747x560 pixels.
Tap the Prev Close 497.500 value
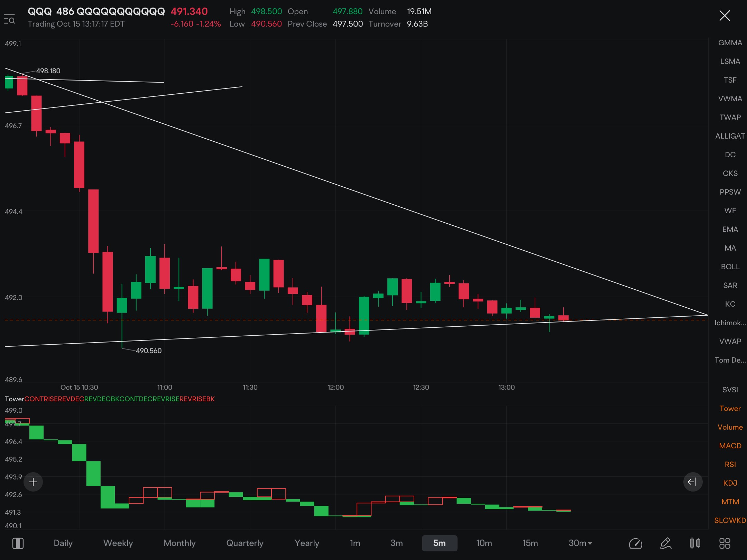coord(348,24)
